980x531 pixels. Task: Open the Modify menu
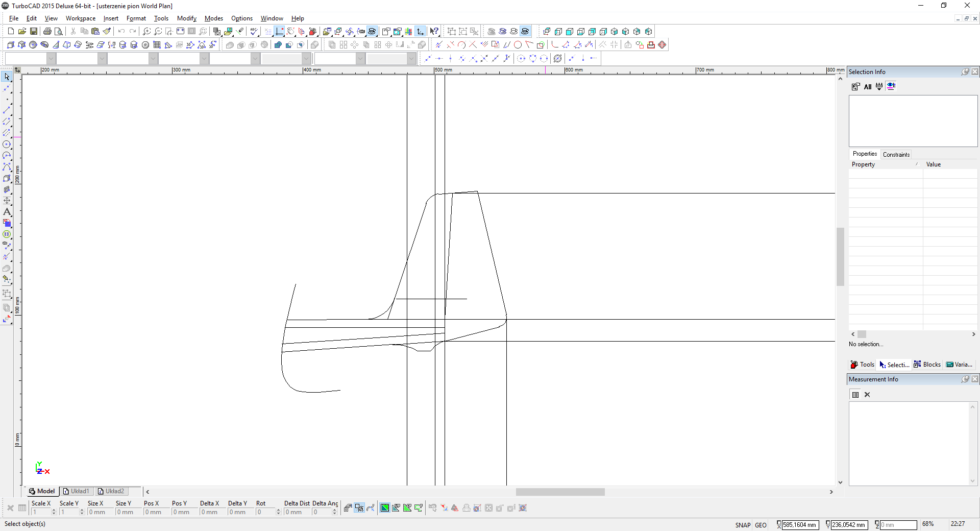pos(186,18)
